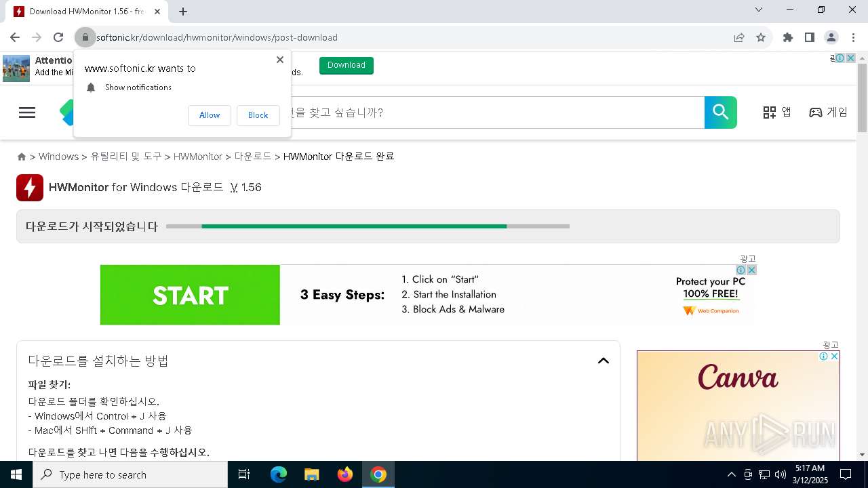Bookmark this page with the star icon

[761, 37]
